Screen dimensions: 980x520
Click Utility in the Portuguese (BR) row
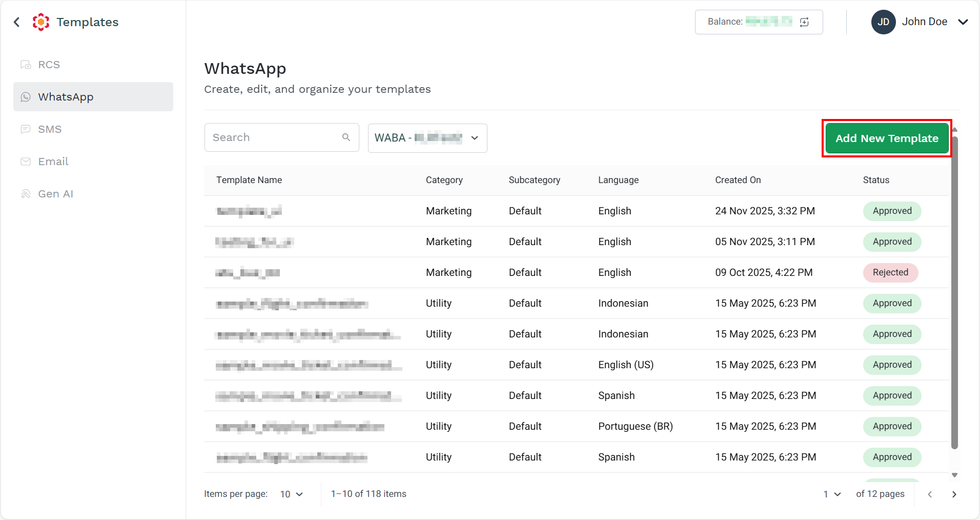(x=439, y=426)
